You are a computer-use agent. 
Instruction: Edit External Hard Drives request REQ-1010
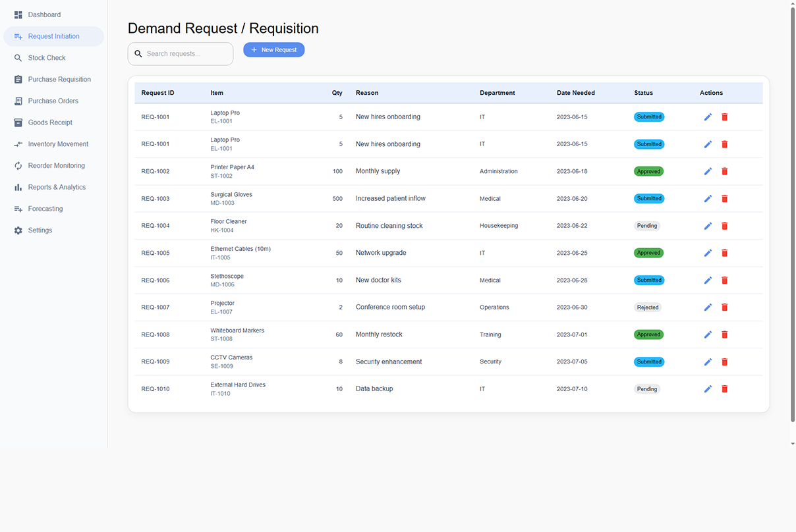(708, 389)
